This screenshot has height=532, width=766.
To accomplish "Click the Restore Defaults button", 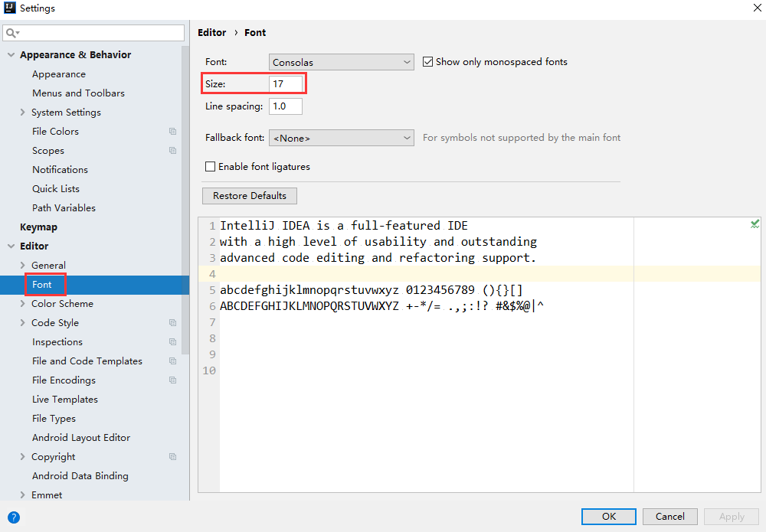I will [250, 196].
